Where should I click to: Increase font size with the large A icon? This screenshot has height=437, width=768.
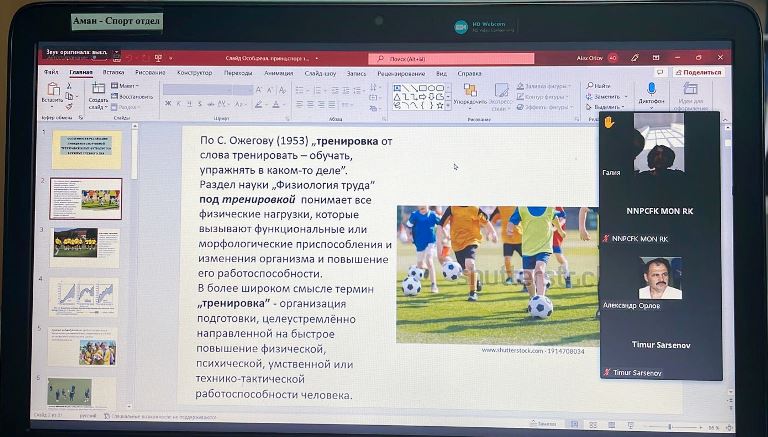(259, 90)
